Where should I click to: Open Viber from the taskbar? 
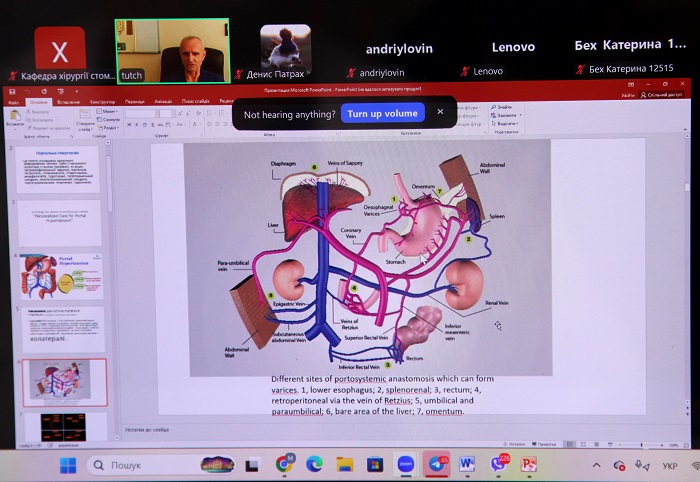[498, 464]
